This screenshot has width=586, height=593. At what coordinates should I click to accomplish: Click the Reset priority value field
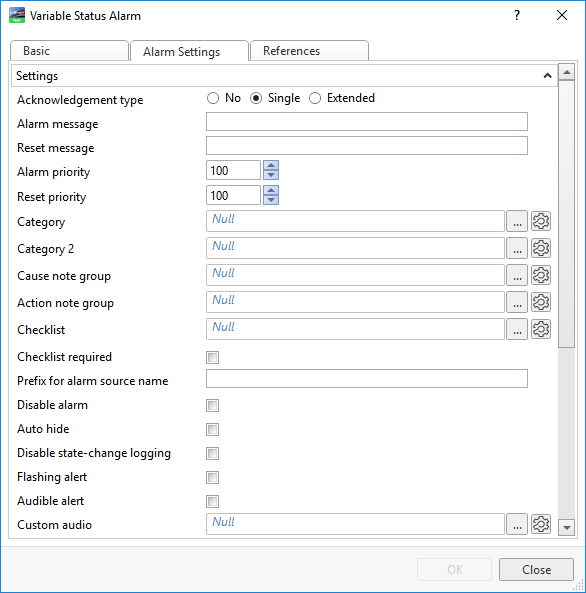233,195
